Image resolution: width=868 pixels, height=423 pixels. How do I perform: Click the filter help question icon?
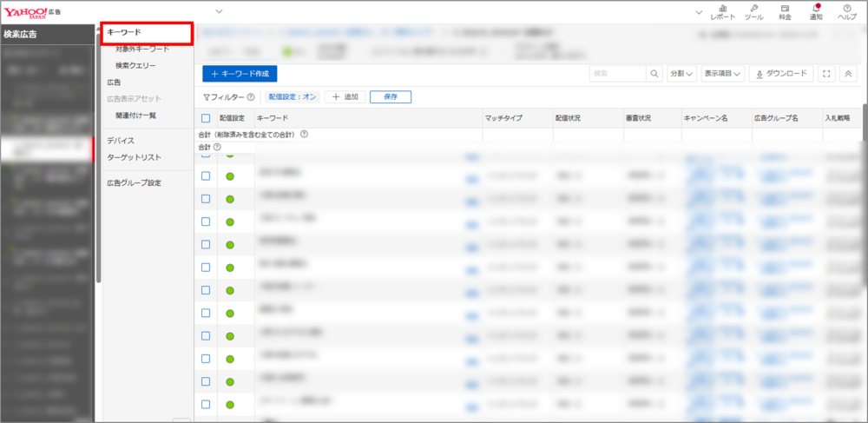tap(251, 97)
